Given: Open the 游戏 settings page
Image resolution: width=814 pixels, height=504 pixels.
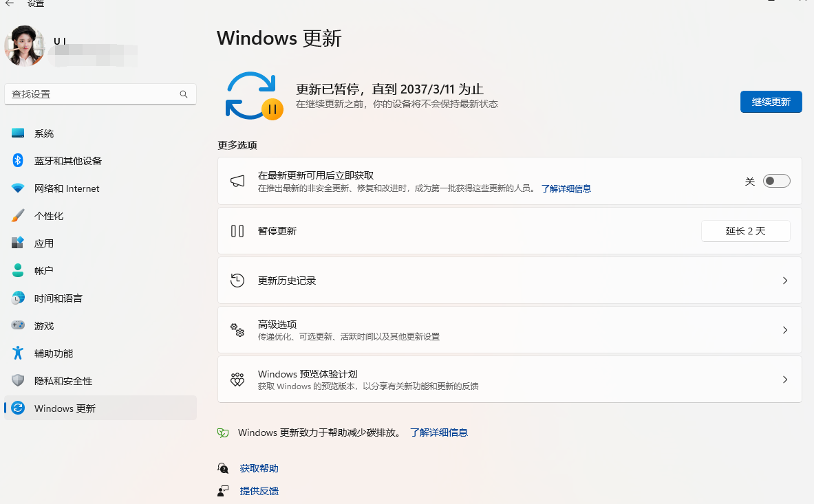Looking at the screenshot, I should pyautogui.click(x=100, y=326).
